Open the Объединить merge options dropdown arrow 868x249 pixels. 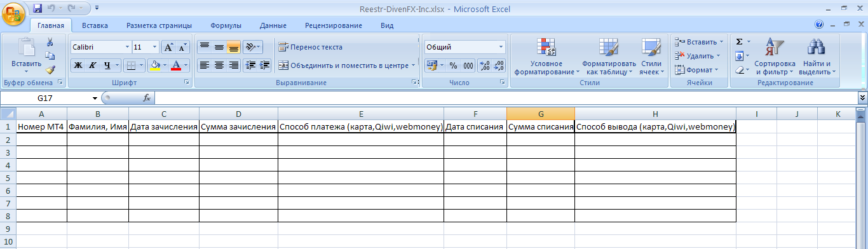[413, 65]
